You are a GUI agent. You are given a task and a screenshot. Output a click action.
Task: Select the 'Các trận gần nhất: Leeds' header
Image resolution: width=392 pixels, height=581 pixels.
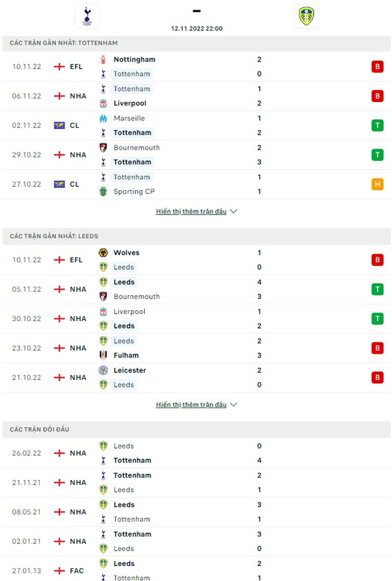54,236
